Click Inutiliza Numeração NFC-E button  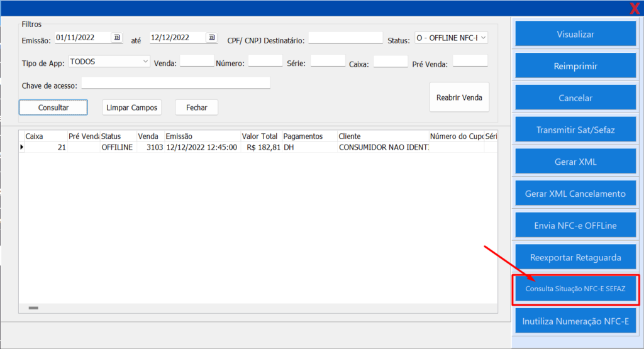575,321
